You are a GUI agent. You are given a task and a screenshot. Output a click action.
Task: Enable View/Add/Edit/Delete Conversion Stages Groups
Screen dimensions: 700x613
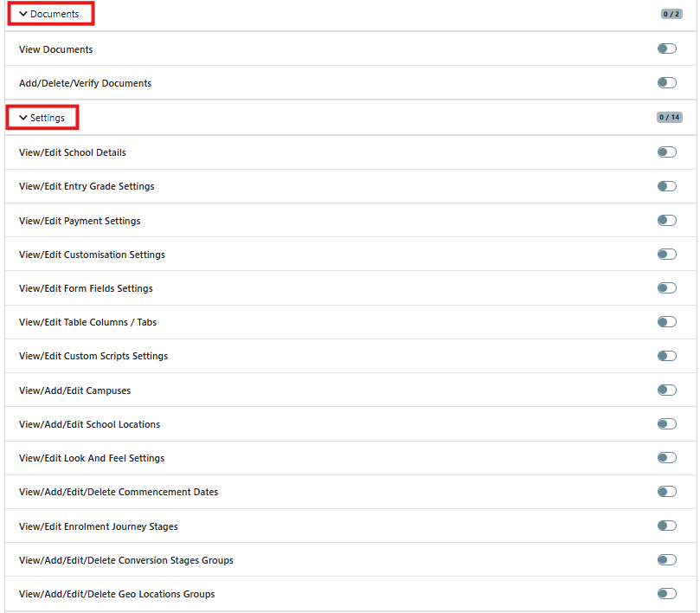point(666,560)
